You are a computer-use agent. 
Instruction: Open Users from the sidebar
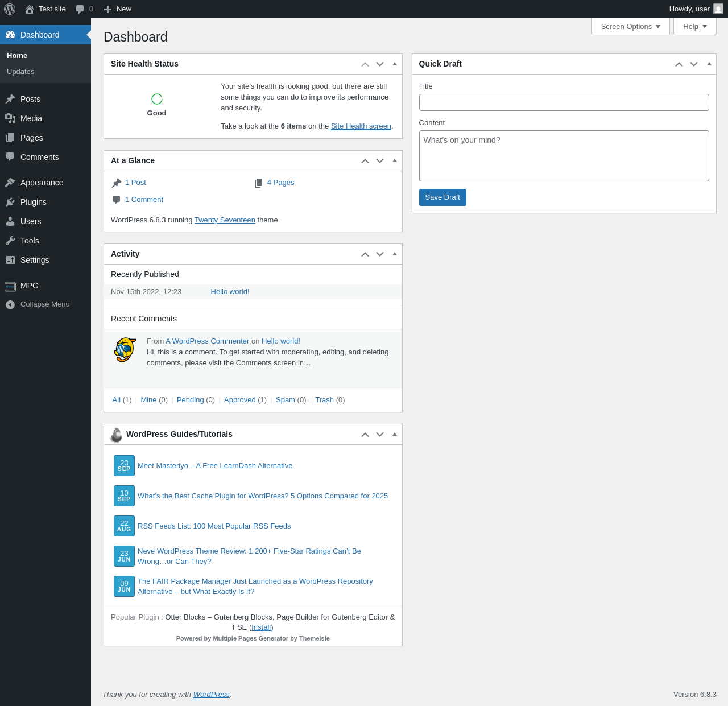pos(45,221)
